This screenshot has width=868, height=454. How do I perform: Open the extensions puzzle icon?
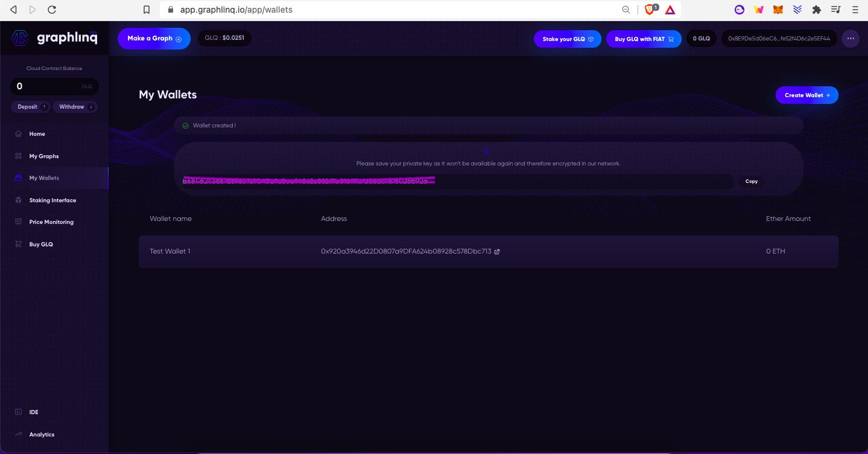pyautogui.click(x=817, y=10)
